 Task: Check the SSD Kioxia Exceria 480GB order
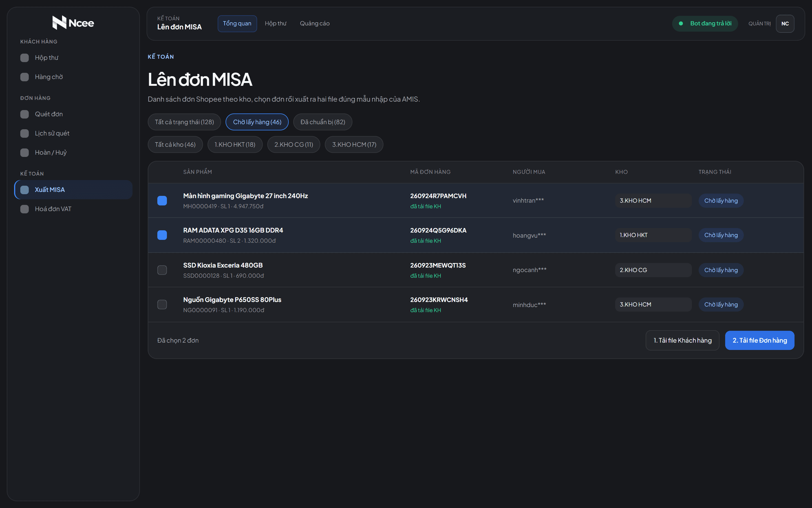pos(162,270)
